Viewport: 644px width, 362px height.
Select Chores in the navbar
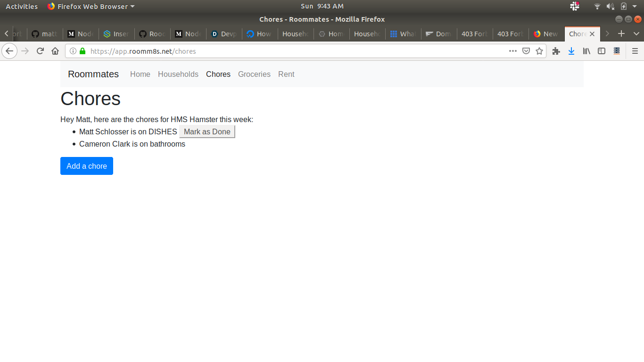pos(218,74)
